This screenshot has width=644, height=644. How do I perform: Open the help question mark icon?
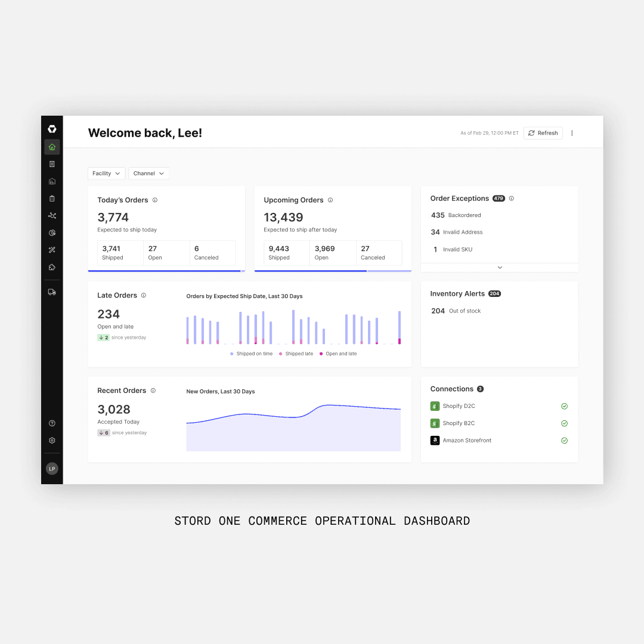coord(52,423)
